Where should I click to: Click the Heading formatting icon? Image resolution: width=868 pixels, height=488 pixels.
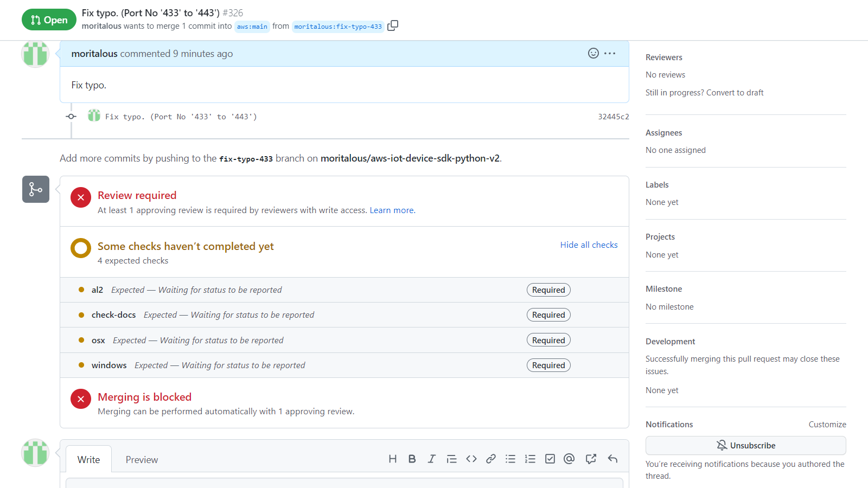tap(393, 459)
